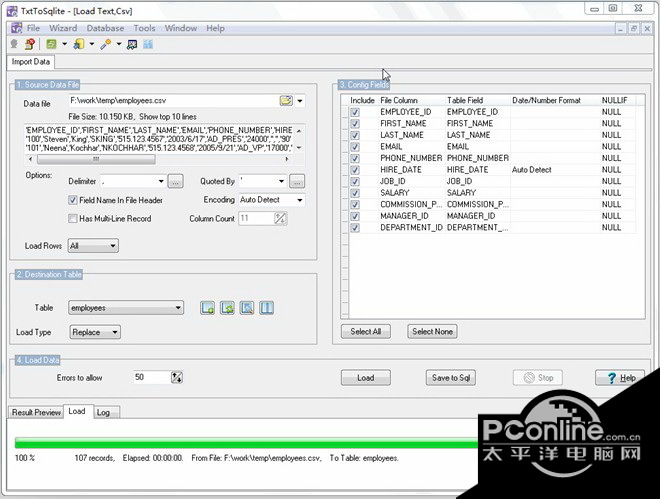Click the COMMISSION_P... file column cell

tap(411, 204)
